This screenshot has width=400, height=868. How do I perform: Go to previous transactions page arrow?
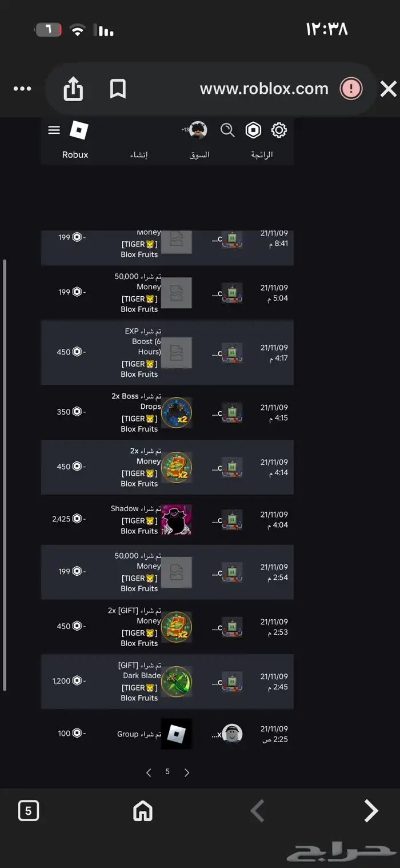[149, 773]
